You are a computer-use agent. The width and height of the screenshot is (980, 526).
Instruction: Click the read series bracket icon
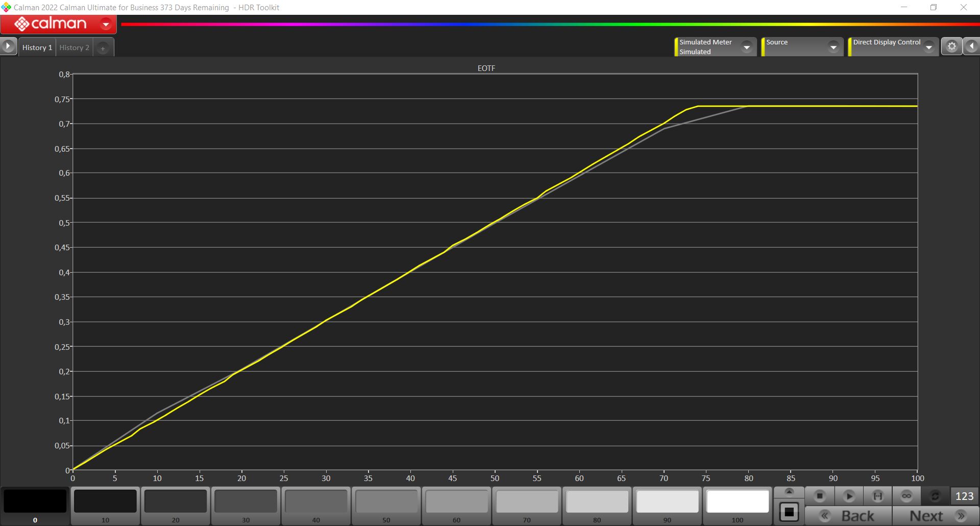[x=878, y=496]
